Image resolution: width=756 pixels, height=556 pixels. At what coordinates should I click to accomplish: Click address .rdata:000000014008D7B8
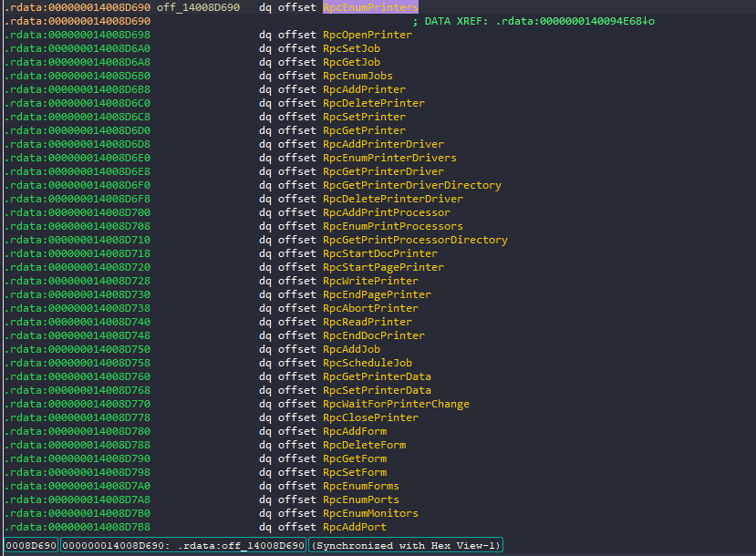78,527
